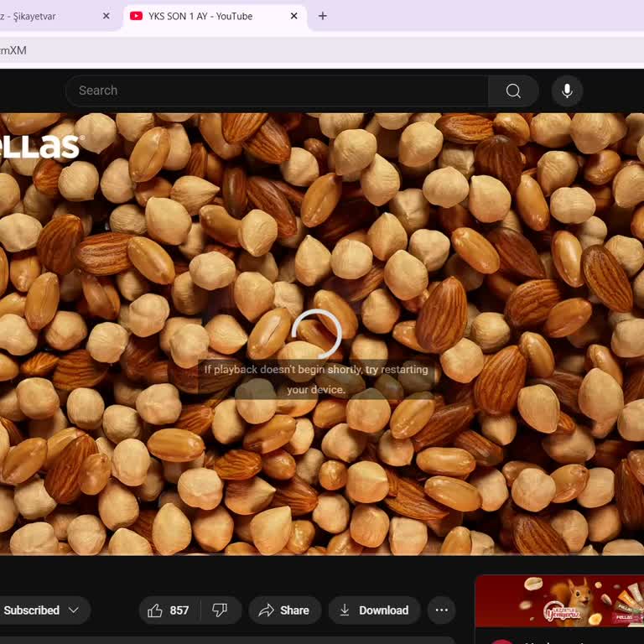Screen dimensions: 644x644
Task: Click the YouTube favicon on active tab
Action: tap(137, 16)
